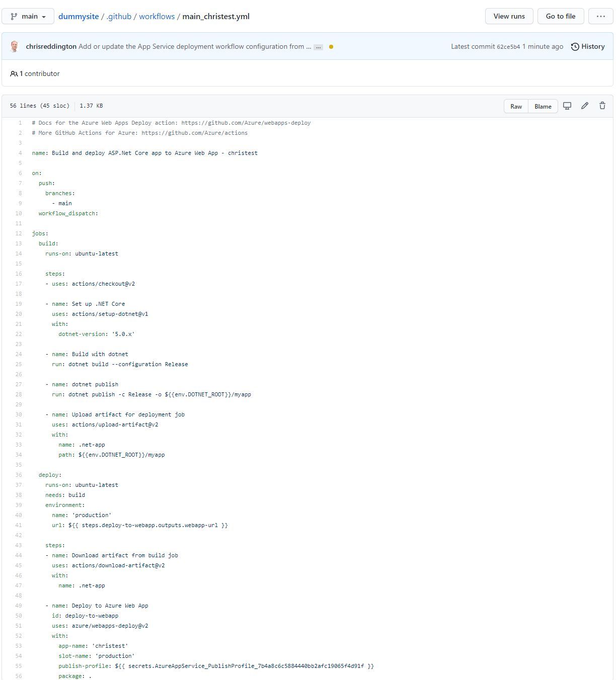Viewport: 616px width, 680px height.
Task: Click 'actions/setup-dotnet@v1' code line
Action: (x=110, y=314)
